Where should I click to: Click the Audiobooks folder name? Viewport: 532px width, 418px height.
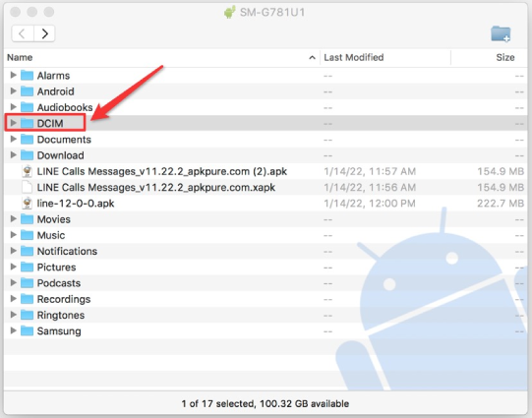tap(65, 107)
